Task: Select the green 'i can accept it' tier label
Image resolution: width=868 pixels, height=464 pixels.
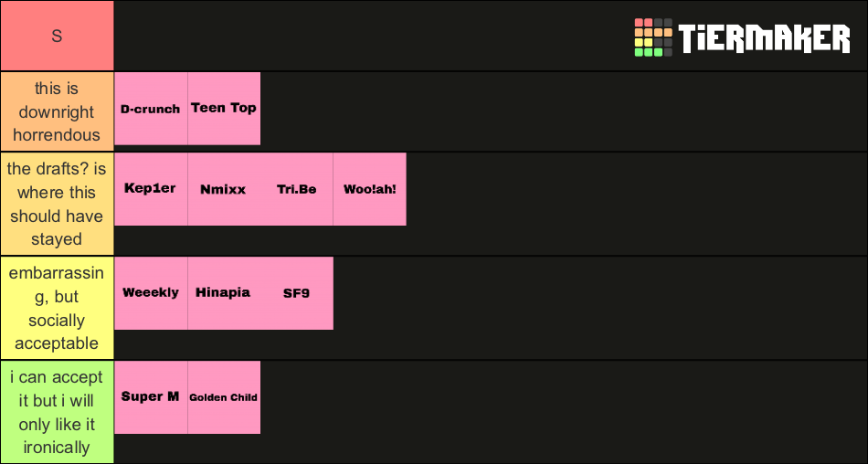Action: click(x=57, y=412)
